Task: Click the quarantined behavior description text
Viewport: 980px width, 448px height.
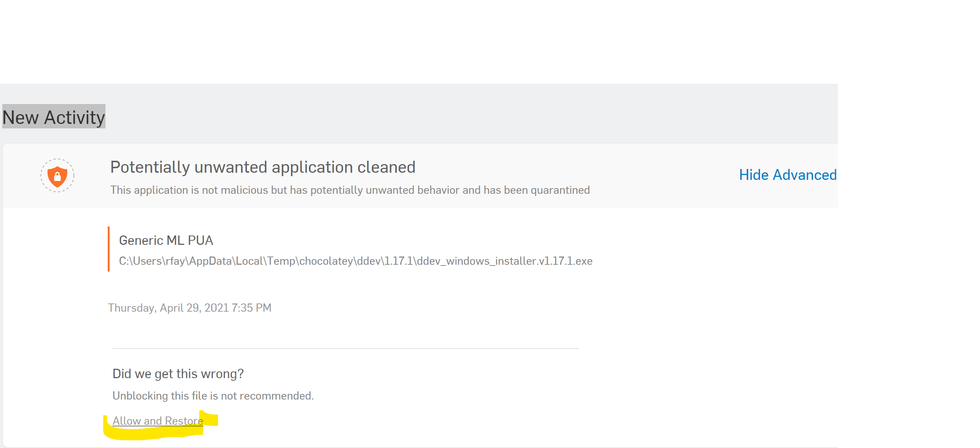Action: tap(350, 190)
